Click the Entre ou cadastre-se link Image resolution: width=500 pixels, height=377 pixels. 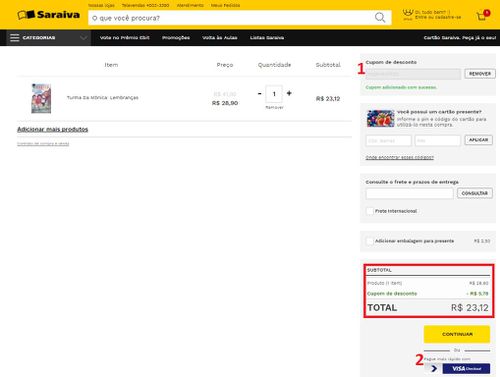pos(438,17)
